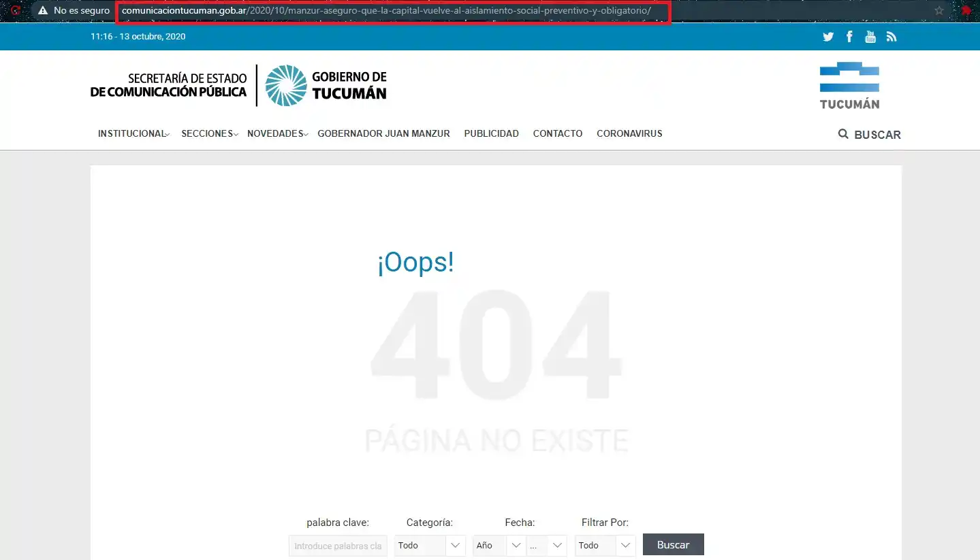Open the 'Filtrar Por' dropdown
The height and width of the screenshot is (560, 980).
point(605,545)
